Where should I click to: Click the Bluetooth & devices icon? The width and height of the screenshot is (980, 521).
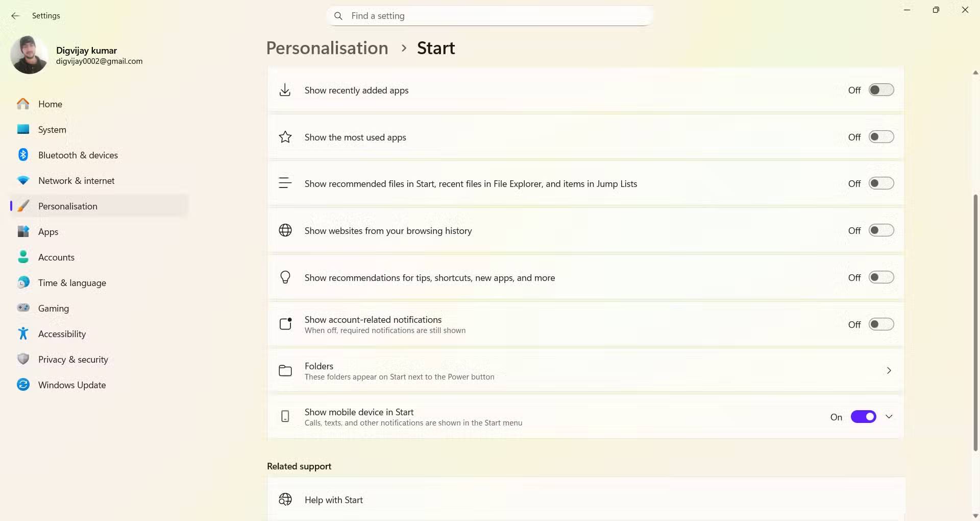(x=23, y=155)
